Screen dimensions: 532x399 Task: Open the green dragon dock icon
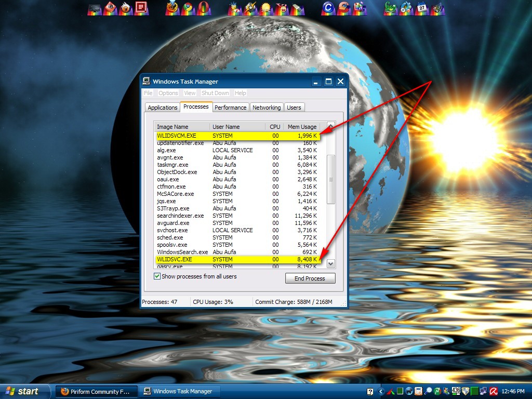[x=391, y=8]
